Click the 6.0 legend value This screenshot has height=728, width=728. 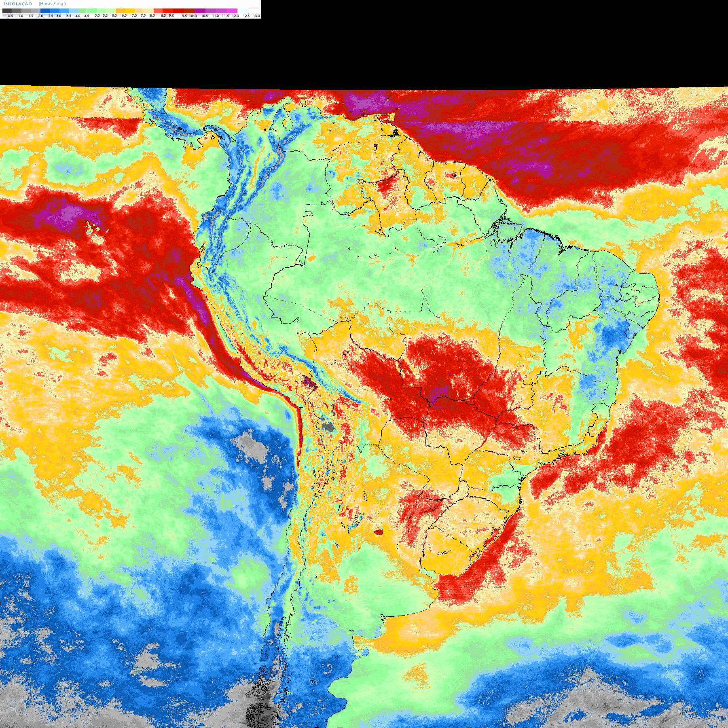[114, 15]
